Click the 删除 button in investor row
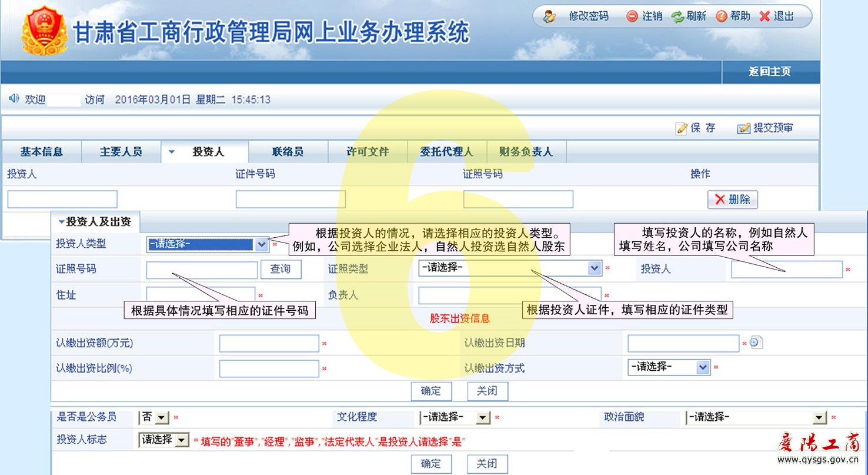Screen dimensions: 868x475 (732, 200)
